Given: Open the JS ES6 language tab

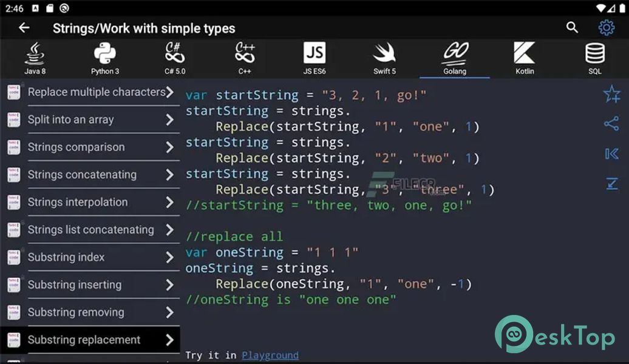Looking at the screenshot, I should click(x=314, y=58).
